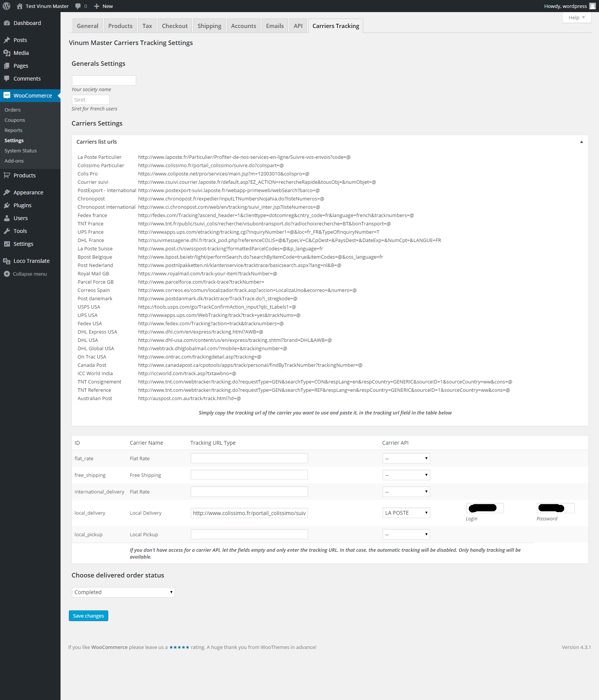Open the System Status submenu link
This screenshot has width=599, height=700.
point(21,151)
